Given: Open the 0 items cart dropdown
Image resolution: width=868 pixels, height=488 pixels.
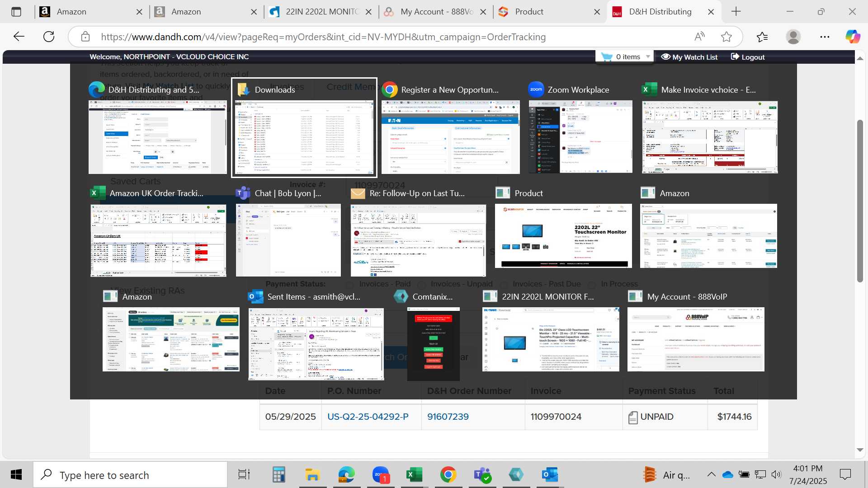Looking at the screenshot, I should click(625, 56).
